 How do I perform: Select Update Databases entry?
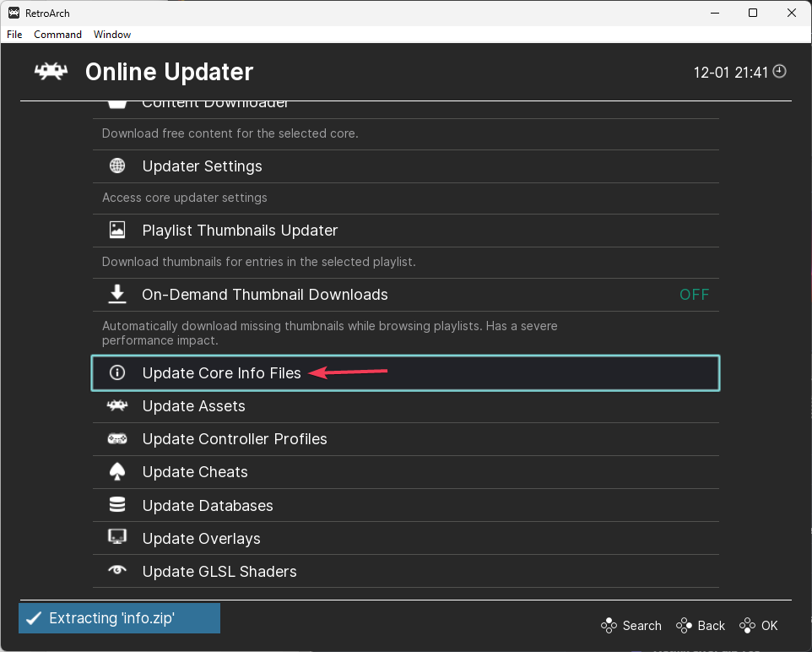point(405,505)
